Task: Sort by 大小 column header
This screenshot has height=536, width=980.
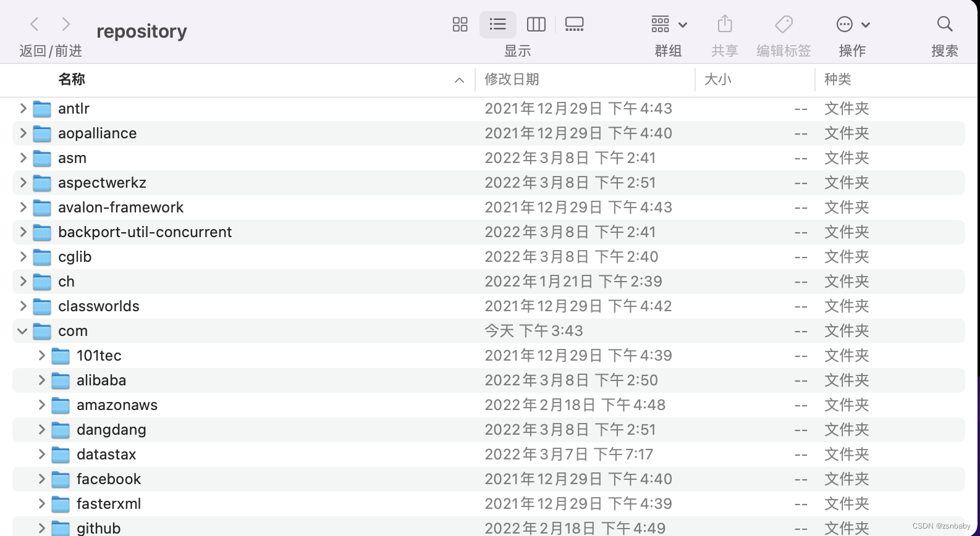Action: pyautogui.click(x=718, y=79)
